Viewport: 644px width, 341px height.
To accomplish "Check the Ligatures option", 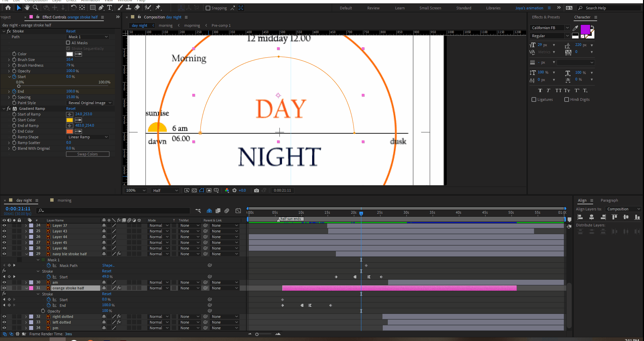I will (x=534, y=99).
